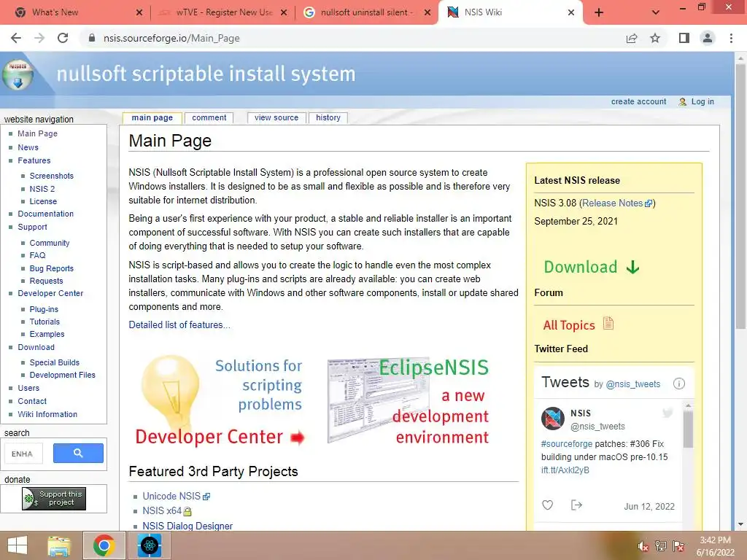Screen dimensions: 747x560
Task: Click the Log in link
Action: 703,101
